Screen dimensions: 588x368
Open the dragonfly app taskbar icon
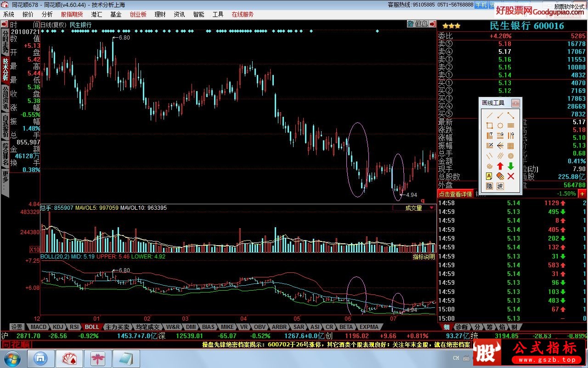[x=97, y=358]
